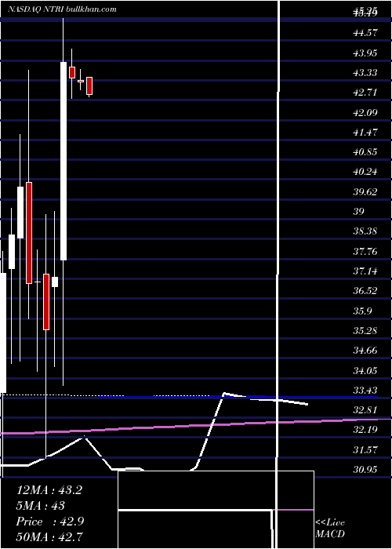
Task: Click the 34.66 price axis label
Action: pos(365,351)
